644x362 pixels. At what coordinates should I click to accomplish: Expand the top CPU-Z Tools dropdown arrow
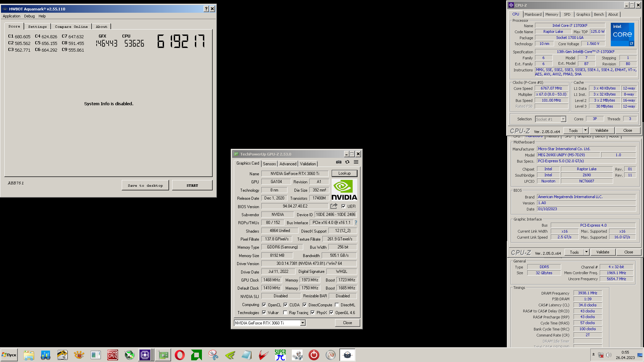point(585,130)
